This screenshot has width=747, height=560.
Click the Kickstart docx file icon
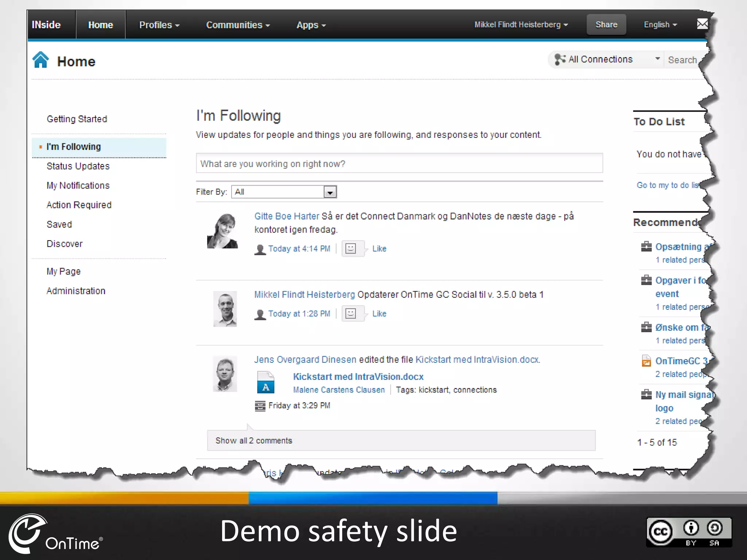tap(266, 382)
